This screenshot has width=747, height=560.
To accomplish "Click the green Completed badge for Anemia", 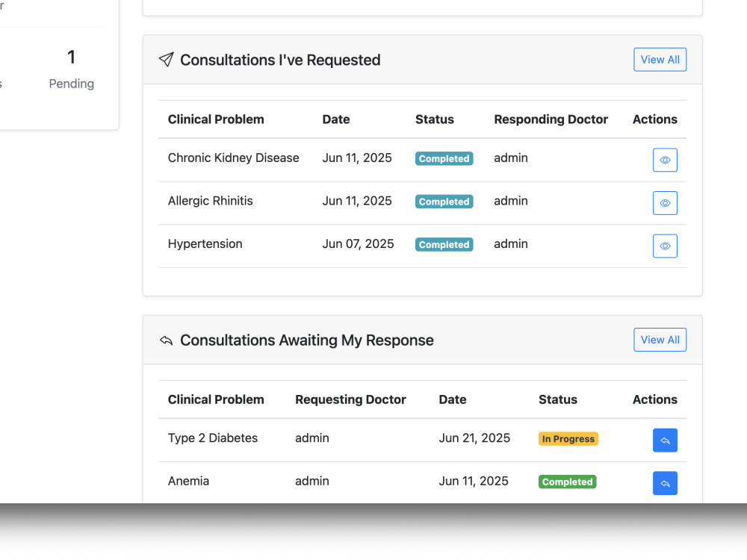I will [x=568, y=482].
